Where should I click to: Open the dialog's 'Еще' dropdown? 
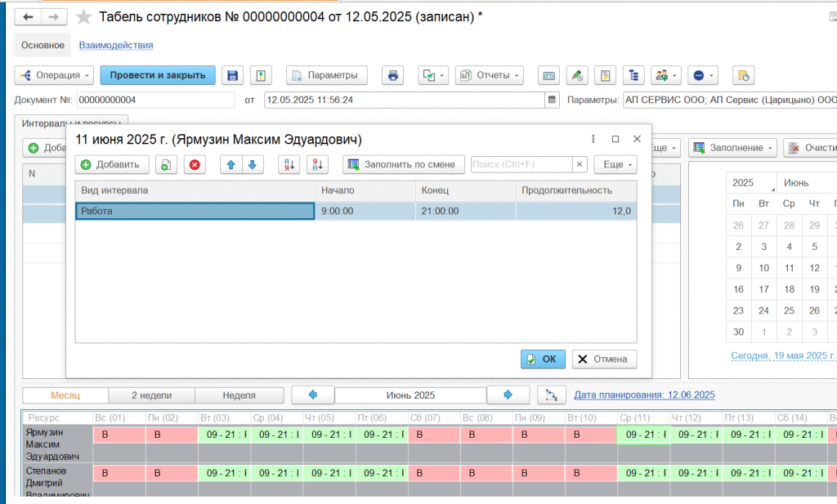615,164
